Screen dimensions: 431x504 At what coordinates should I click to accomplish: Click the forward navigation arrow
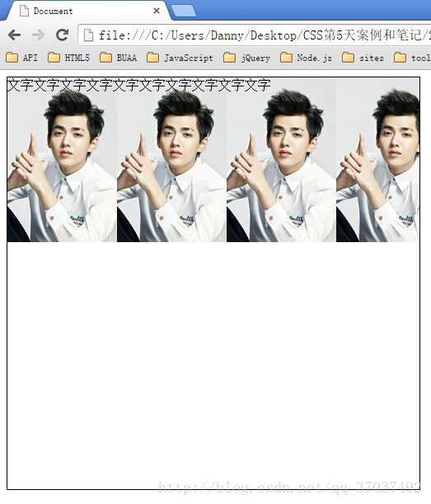pos(38,35)
